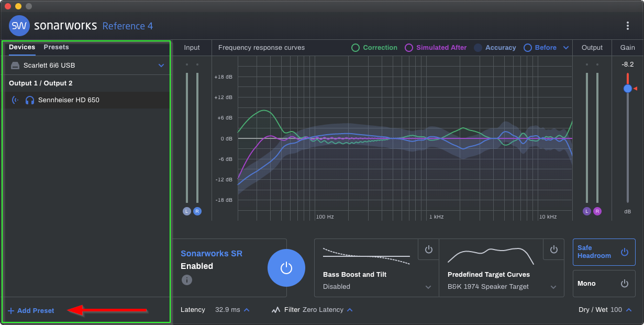Image resolution: width=644 pixels, height=325 pixels.
Task: Toggle Bass Boost and Tilt power button
Action: [429, 250]
